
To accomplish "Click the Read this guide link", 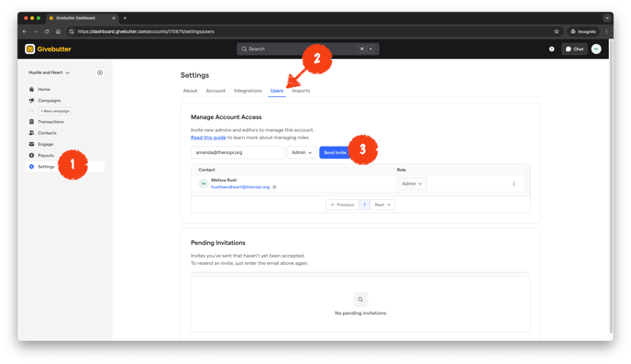I will 208,138.
